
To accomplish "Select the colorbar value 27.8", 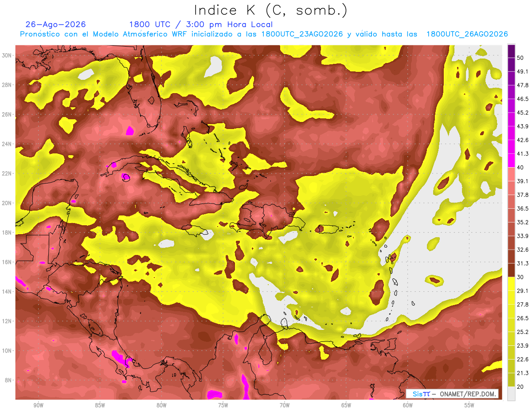I will pos(523,304).
